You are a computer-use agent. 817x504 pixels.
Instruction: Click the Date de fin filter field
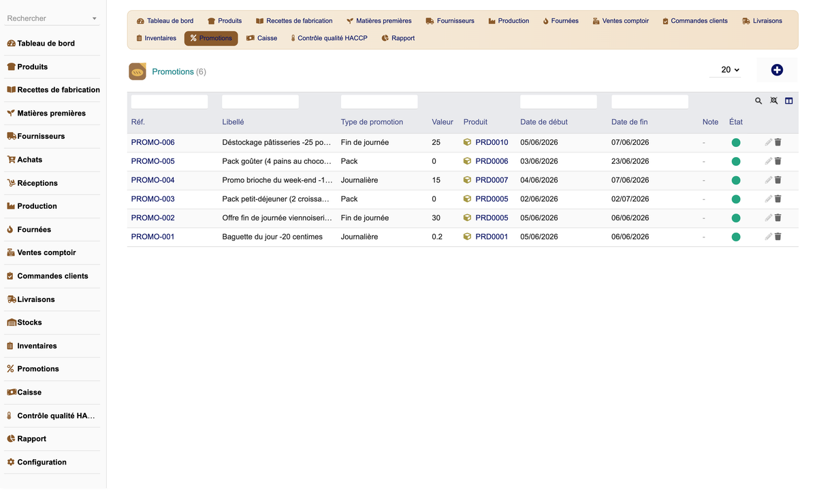point(650,101)
